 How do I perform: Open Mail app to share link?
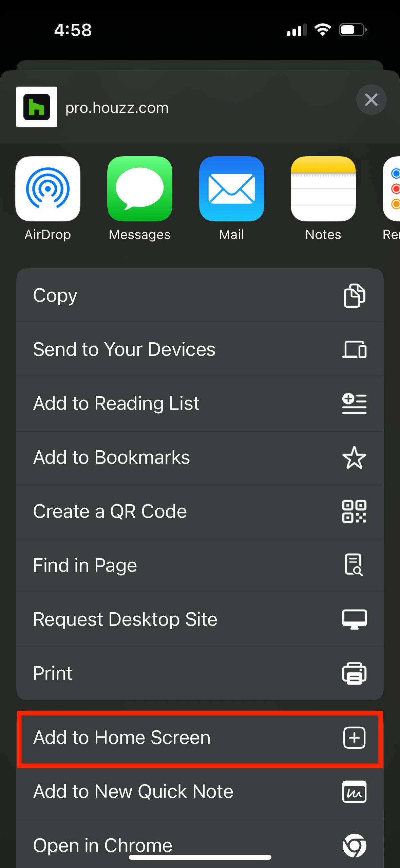[231, 189]
